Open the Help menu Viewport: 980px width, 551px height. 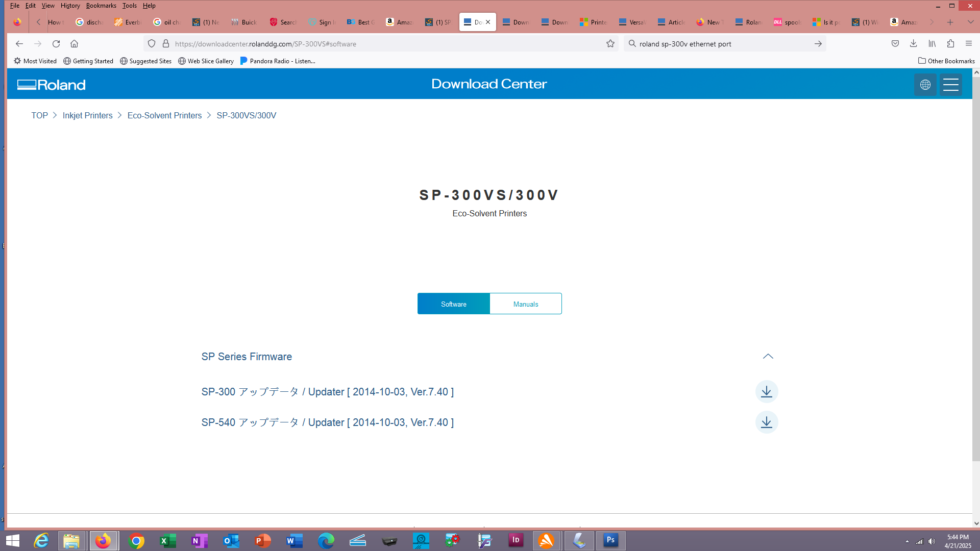149,6
